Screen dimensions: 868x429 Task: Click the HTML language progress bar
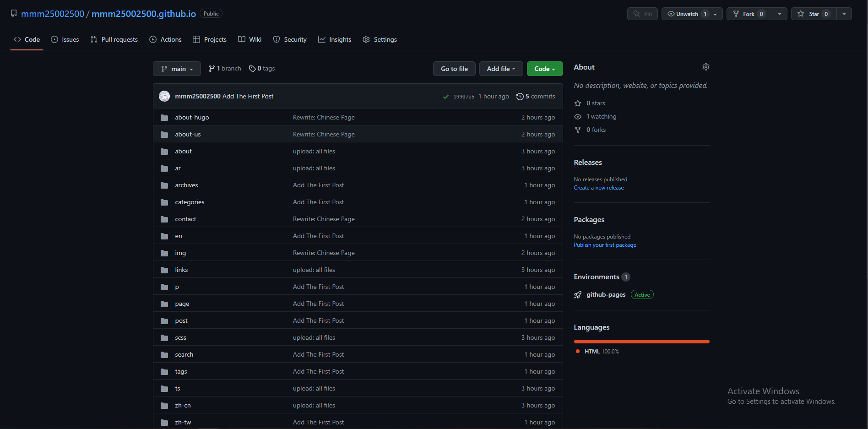pos(641,342)
